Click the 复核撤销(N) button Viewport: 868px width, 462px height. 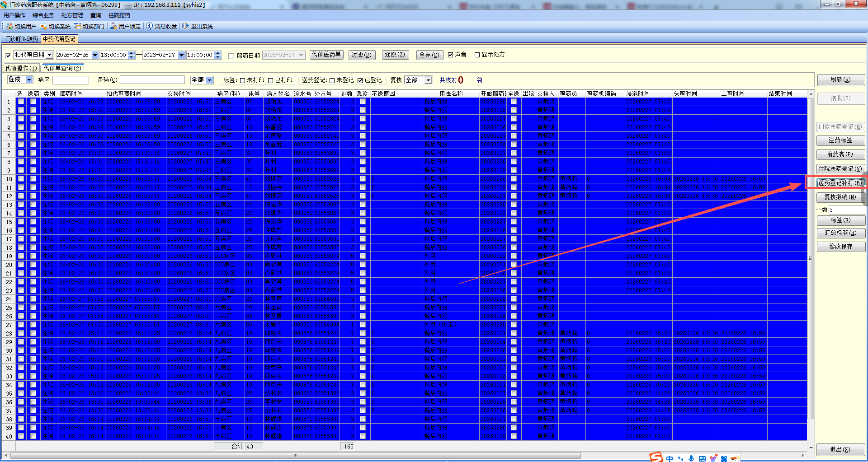click(x=841, y=197)
